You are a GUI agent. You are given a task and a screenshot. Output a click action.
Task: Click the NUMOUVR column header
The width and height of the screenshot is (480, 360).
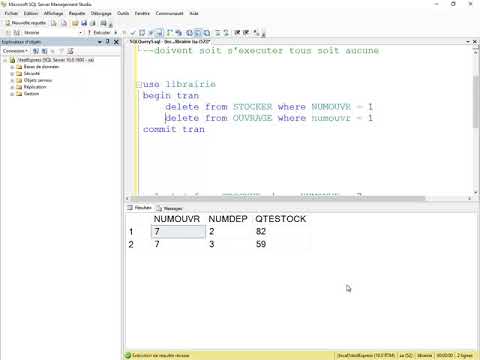coord(177,219)
